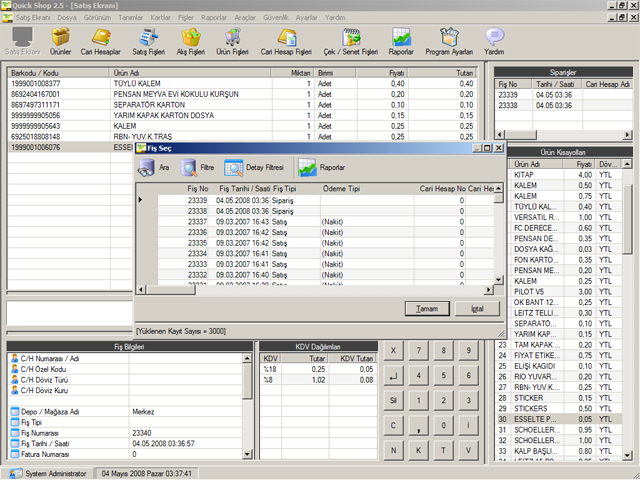This screenshot has height=480, width=640.
Task: Select receipt row 23339 in Fiş Seç
Action: tap(325, 200)
